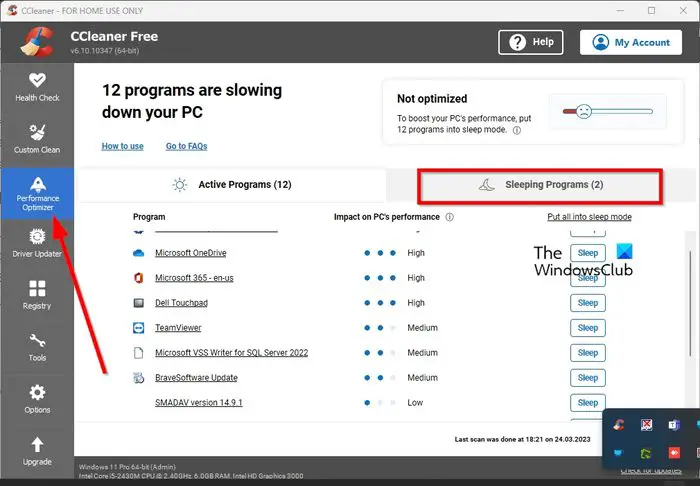Open the Go to FAQs link

(x=187, y=146)
